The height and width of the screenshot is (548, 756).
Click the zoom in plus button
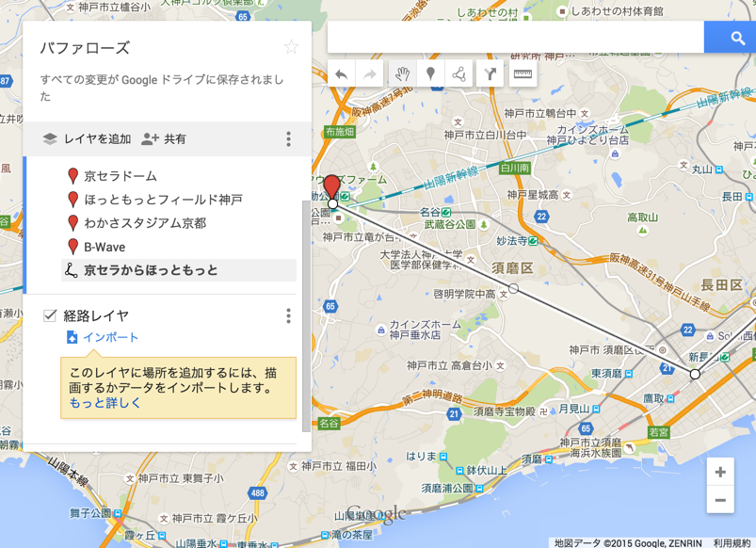click(x=720, y=472)
